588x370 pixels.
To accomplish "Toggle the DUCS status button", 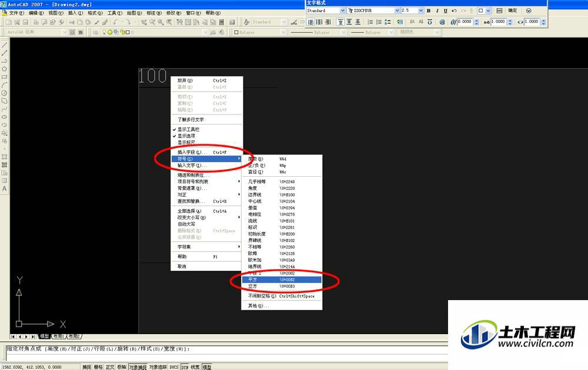I will click(174, 367).
